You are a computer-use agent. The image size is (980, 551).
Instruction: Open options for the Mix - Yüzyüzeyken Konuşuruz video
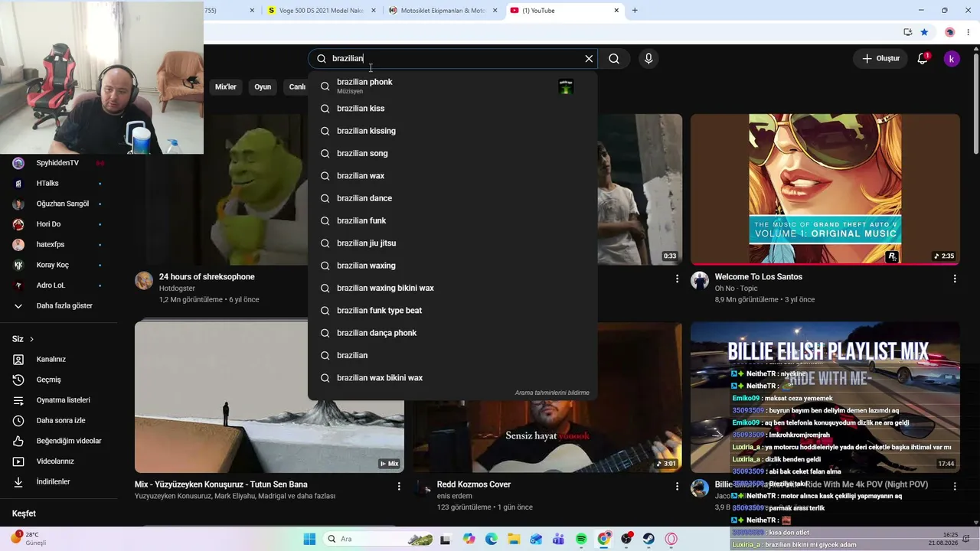(399, 486)
